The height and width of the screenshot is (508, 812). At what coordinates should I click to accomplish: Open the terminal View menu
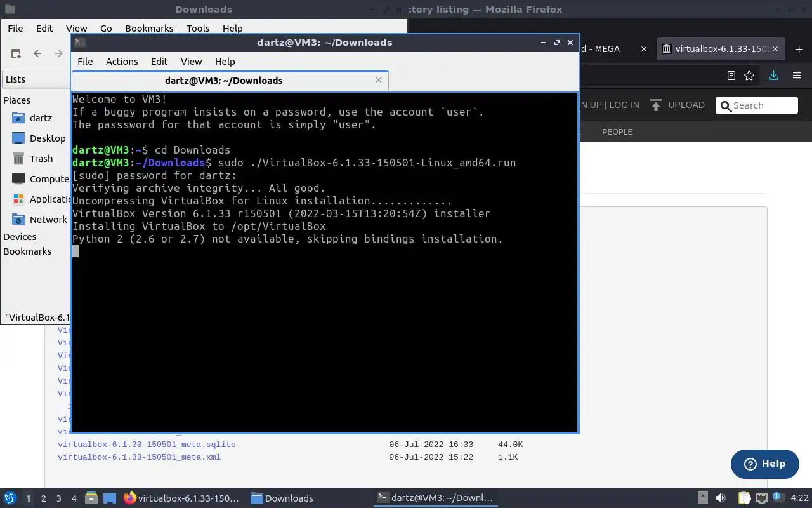coord(191,62)
